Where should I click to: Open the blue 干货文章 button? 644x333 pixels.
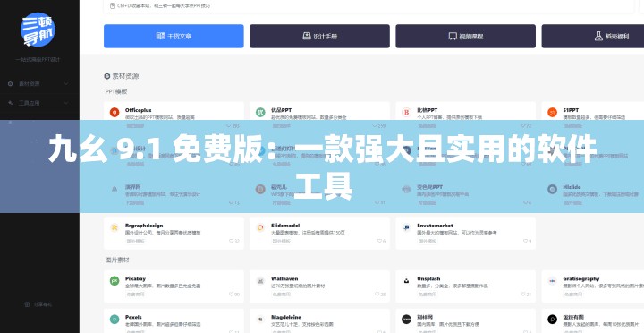click(x=174, y=36)
